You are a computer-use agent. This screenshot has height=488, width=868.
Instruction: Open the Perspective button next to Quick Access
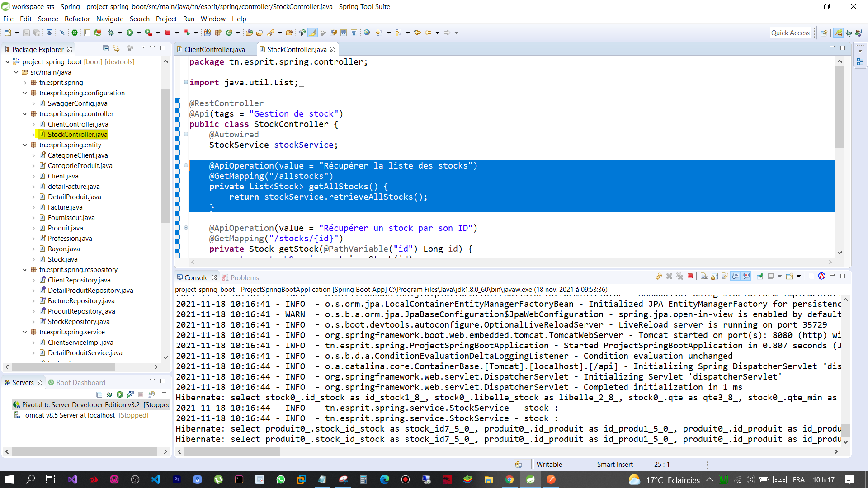pos(824,33)
